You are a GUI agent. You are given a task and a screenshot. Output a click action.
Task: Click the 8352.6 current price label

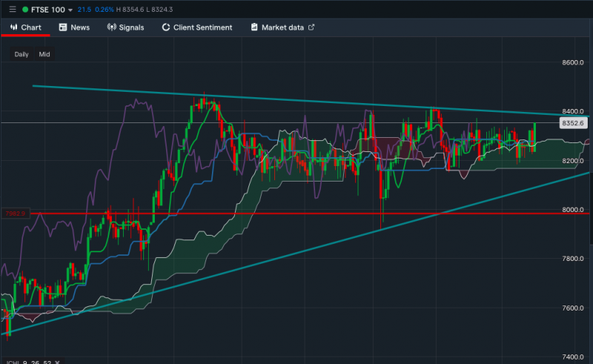tap(573, 123)
